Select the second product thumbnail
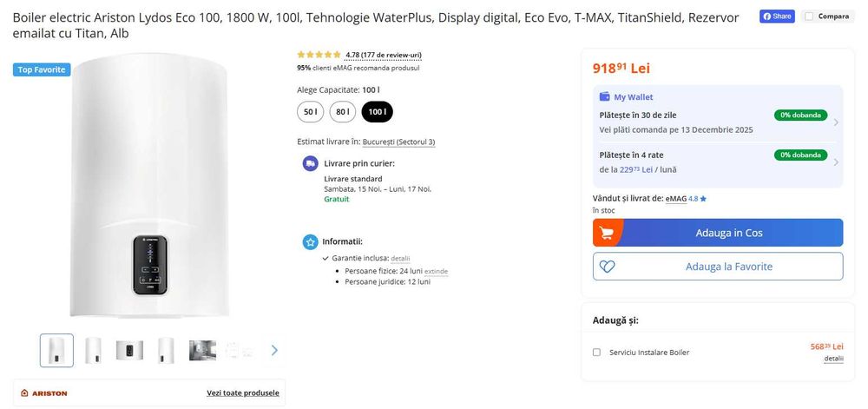 [93, 350]
